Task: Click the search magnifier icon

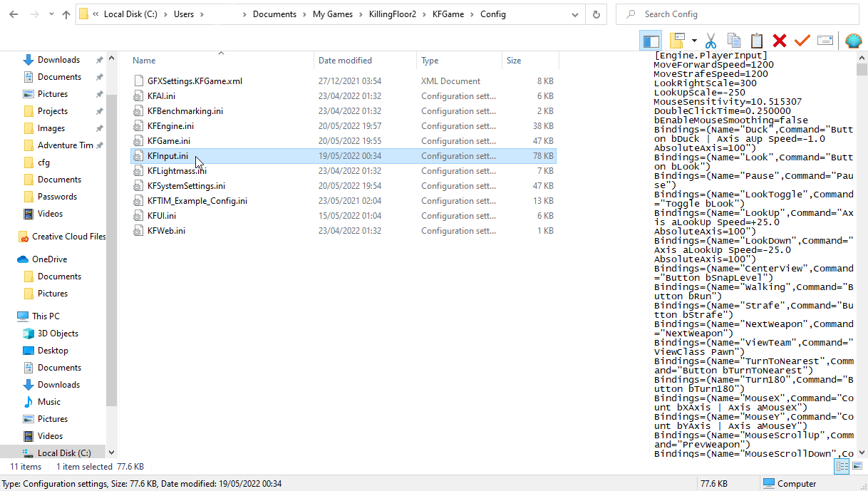Action: click(x=631, y=14)
